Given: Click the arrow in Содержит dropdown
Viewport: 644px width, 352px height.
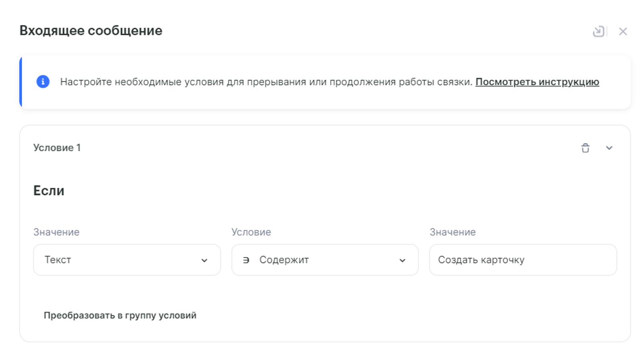Looking at the screenshot, I should 402,260.
